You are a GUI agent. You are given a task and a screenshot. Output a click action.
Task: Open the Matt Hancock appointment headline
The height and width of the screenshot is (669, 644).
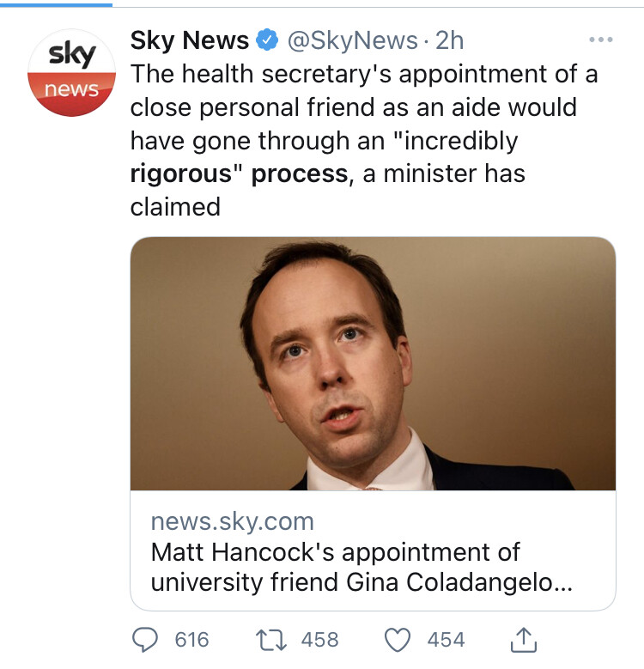point(361,567)
